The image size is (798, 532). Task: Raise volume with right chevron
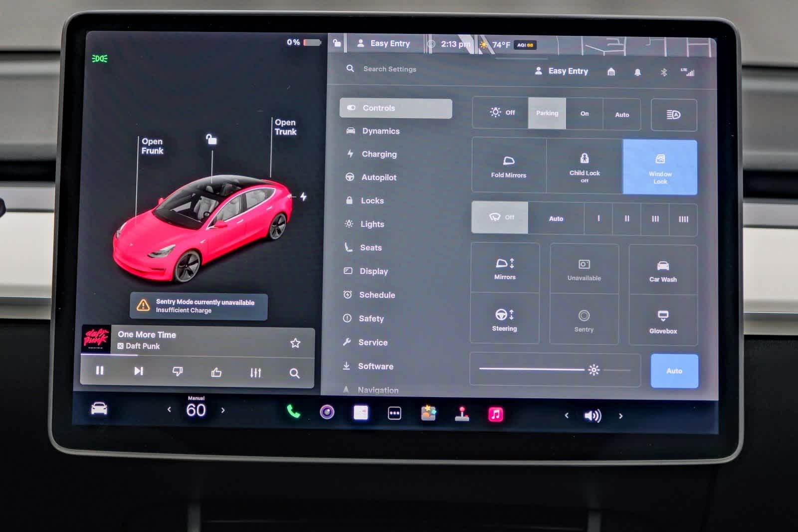620,415
